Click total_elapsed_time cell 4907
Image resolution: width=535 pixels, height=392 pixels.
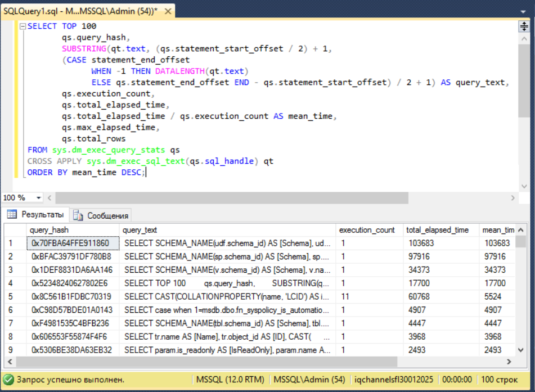pos(441,310)
